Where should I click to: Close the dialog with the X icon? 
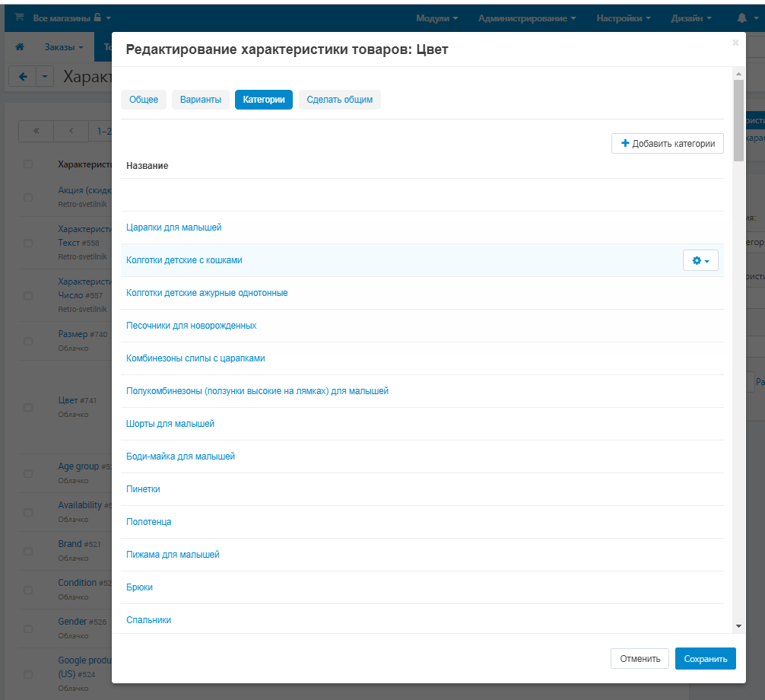coord(735,43)
